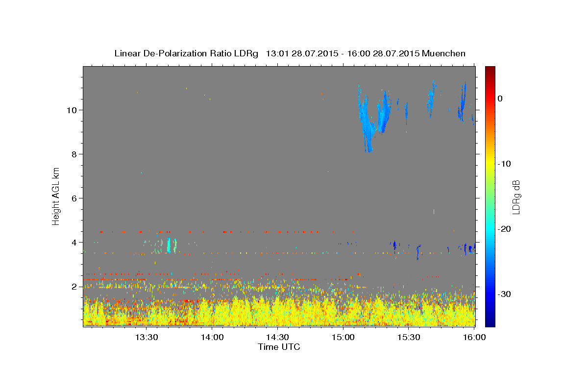This screenshot has width=588, height=392.
Task: Click the 14:30 time tick label
Action: 277,337
